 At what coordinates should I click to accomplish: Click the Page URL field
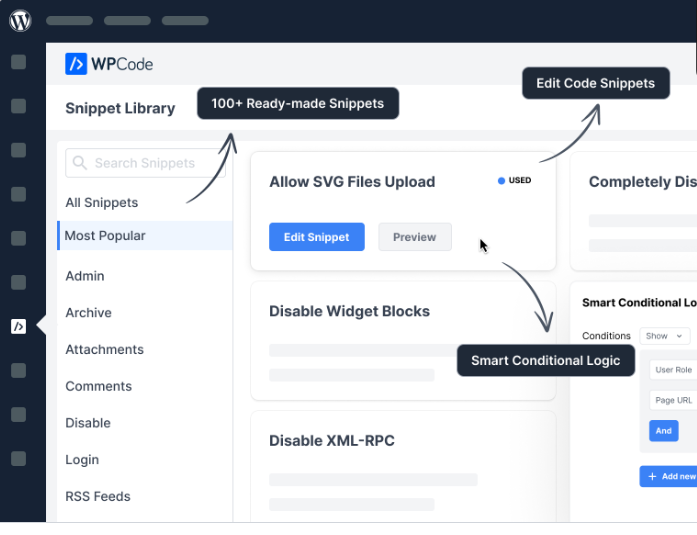click(673, 400)
